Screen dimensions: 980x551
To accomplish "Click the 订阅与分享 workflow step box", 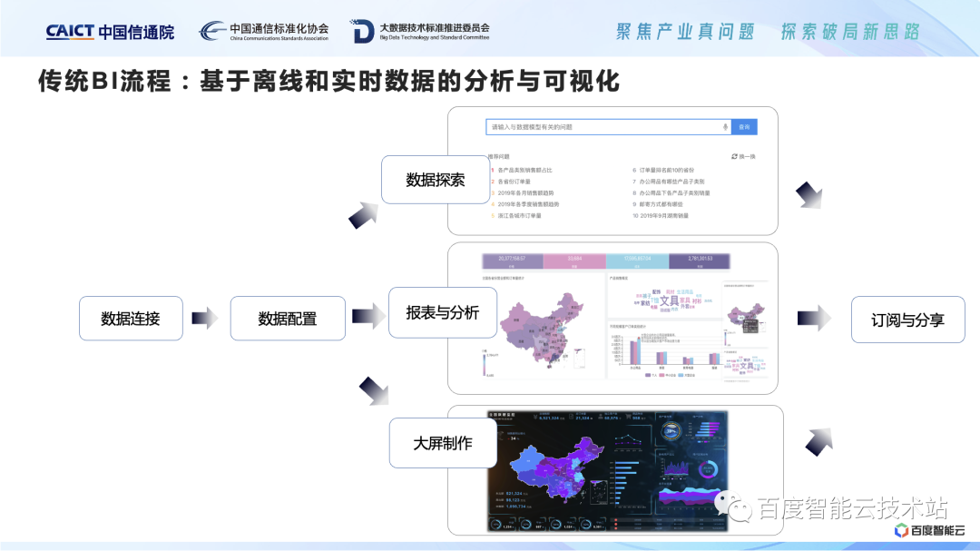I will tap(907, 319).
